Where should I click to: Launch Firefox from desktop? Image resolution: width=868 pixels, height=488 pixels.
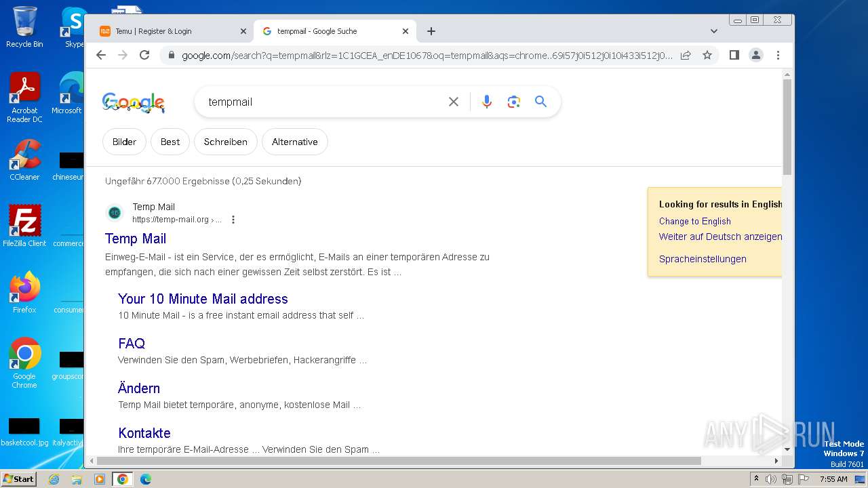[24, 292]
